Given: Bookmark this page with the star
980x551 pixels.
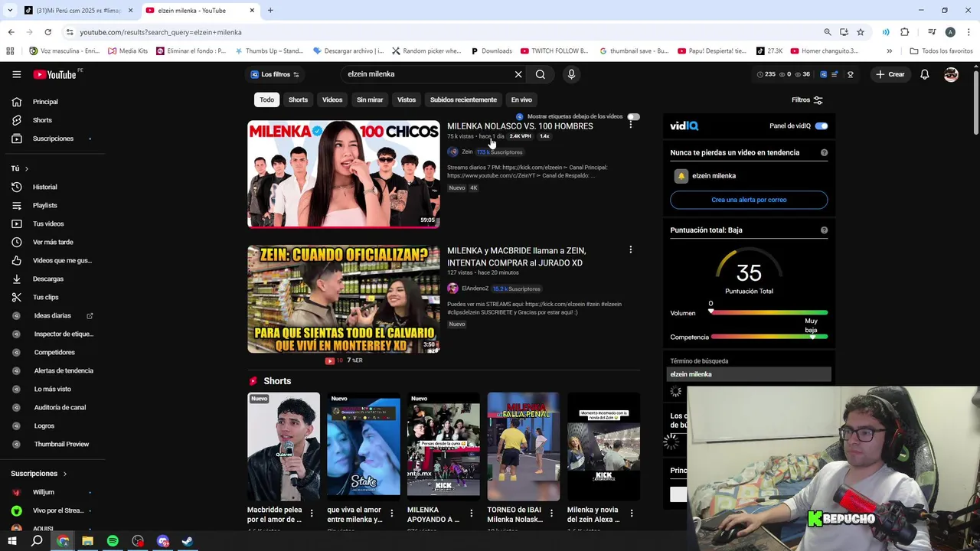Looking at the screenshot, I should (861, 32).
